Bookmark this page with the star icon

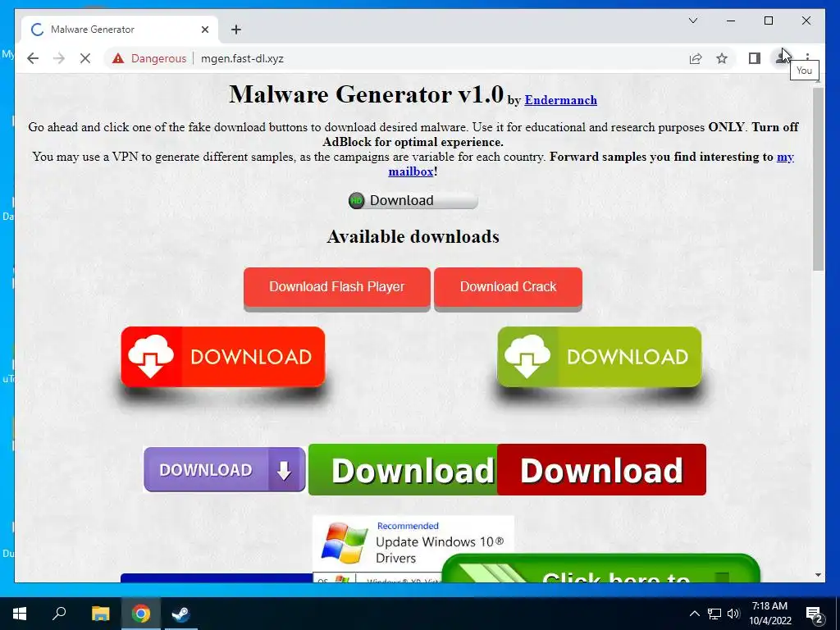722,58
